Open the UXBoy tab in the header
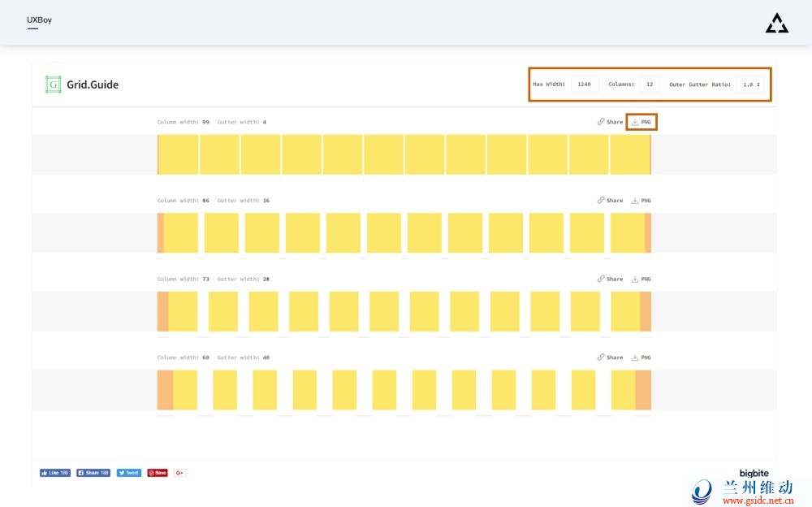The height and width of the screenshot is (507, 812). point(39,20)
